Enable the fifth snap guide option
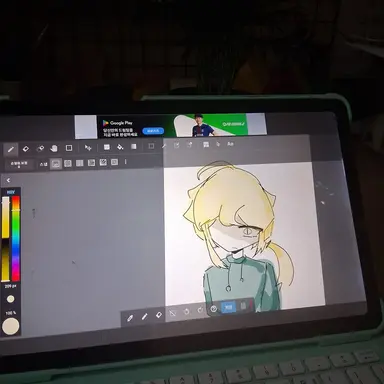This screenshot has width=384, height=384. [103, 162]
